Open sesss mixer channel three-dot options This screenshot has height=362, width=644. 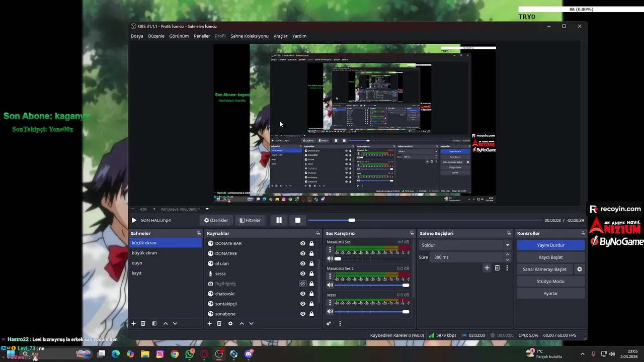tap(330, 302)
